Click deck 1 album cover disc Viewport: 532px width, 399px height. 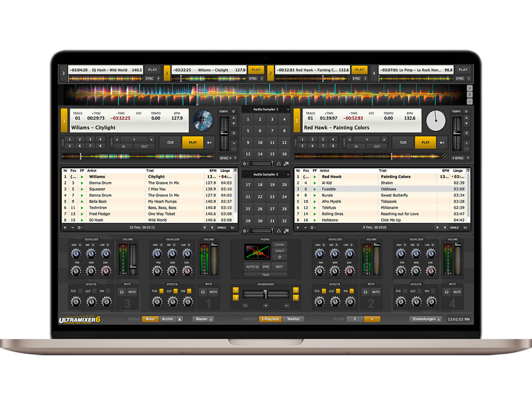point(203,120)
